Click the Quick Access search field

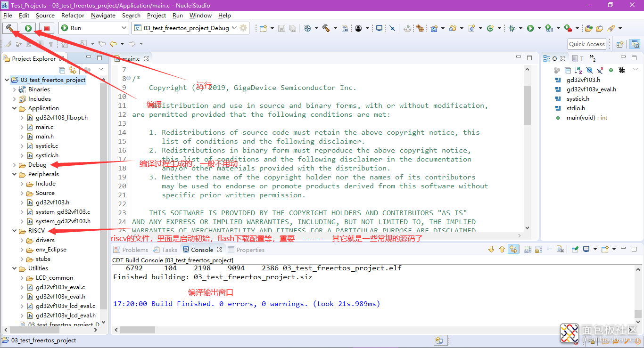click(586, 44)
